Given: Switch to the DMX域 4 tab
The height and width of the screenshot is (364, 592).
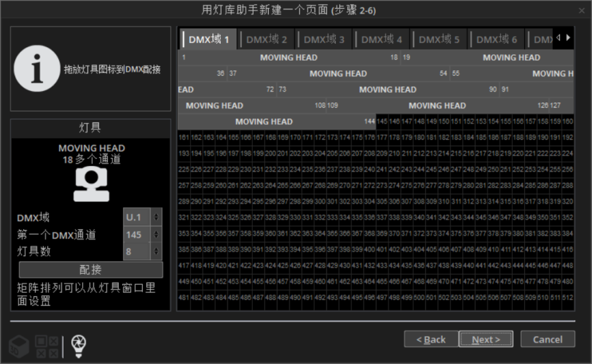Looking at the screenshot, I should point(381,40).
